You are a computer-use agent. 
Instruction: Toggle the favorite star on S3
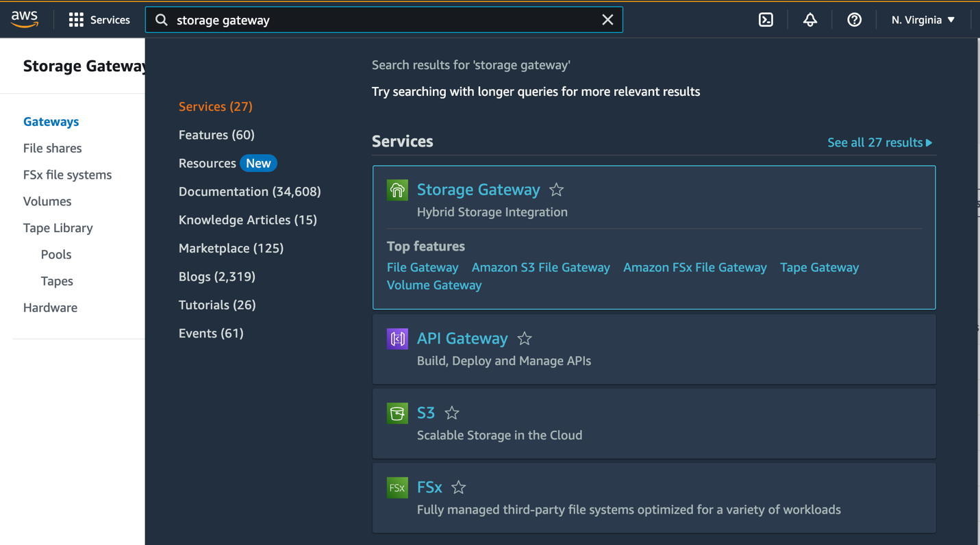click(x=451, y=413)
